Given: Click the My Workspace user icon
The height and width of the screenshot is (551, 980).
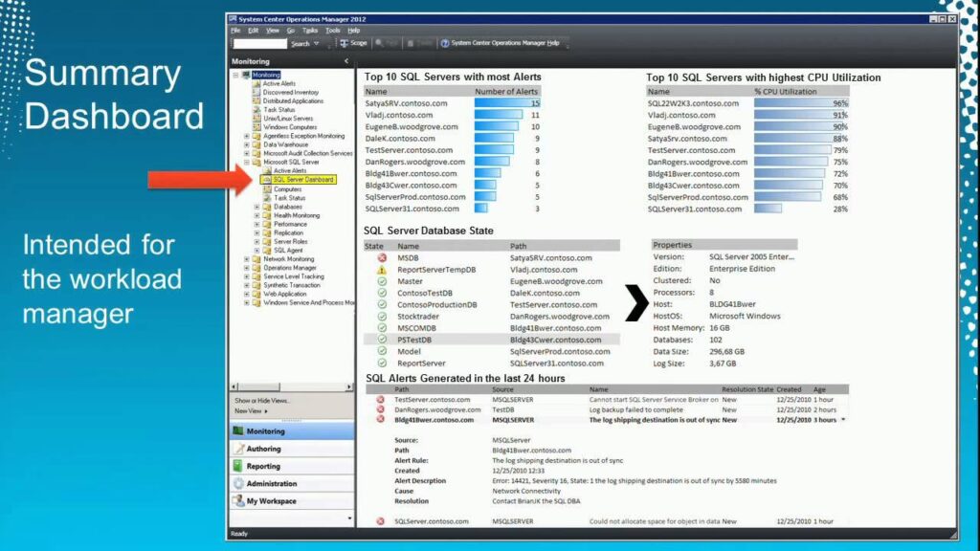Looking at the screenshot, I should tap(238, 500).
